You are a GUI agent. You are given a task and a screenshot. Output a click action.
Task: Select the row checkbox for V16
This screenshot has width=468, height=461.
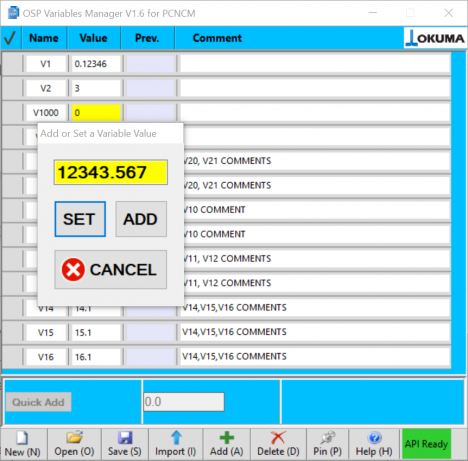(x=13, y=357)
